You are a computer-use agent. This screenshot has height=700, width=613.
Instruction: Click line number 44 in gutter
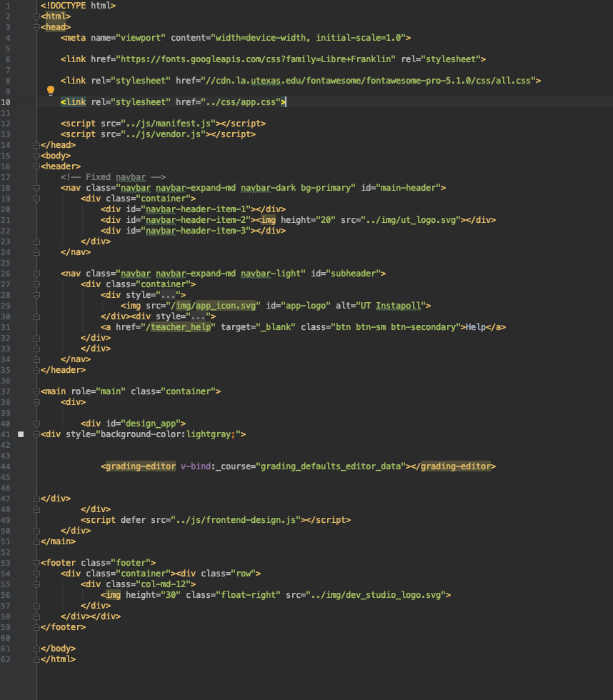pyautogui.click(x=5, y=466)
